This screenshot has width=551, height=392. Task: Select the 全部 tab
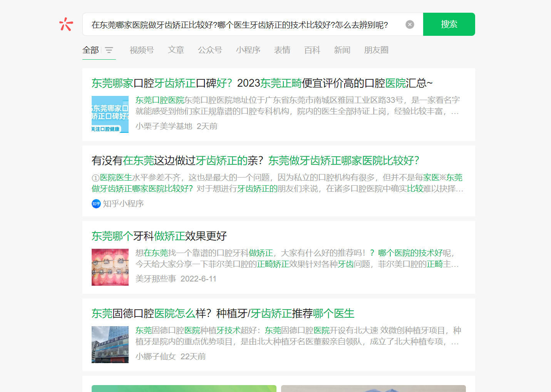click(x=90, y=50)
